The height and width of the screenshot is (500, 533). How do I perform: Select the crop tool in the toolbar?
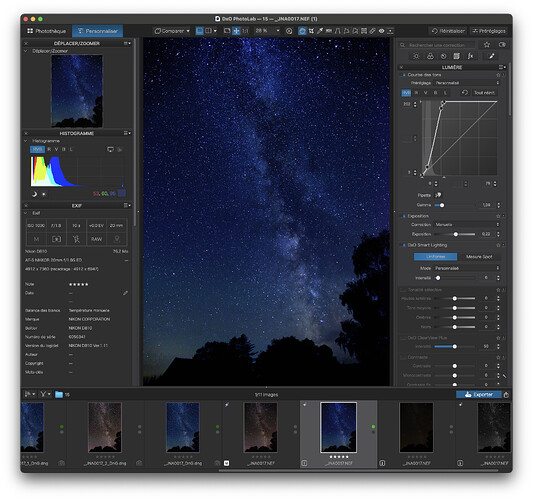311,31
